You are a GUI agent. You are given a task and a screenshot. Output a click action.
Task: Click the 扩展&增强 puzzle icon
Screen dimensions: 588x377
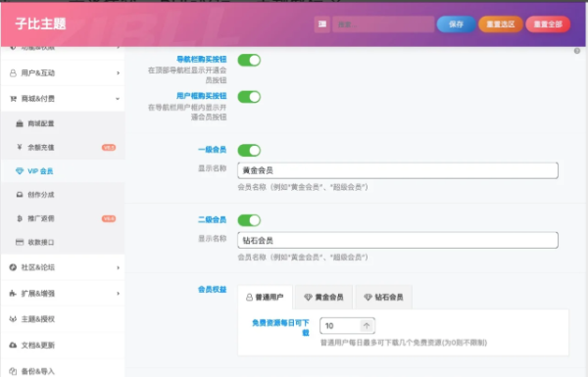(13, 293)
